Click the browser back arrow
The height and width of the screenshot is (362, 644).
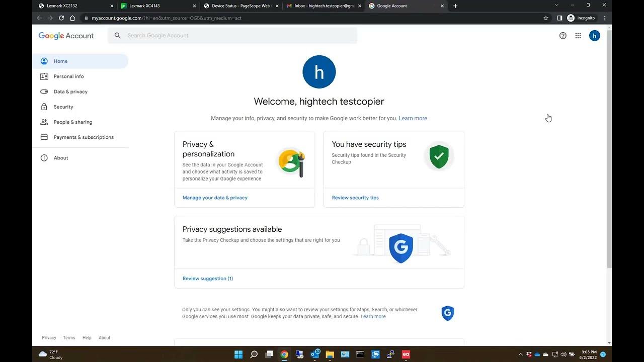(39, 18)
